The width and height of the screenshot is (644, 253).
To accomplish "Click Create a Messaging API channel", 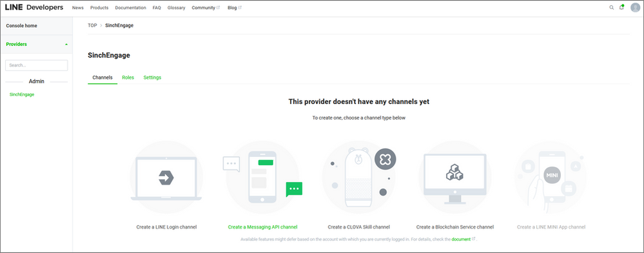I will point(263,227).
